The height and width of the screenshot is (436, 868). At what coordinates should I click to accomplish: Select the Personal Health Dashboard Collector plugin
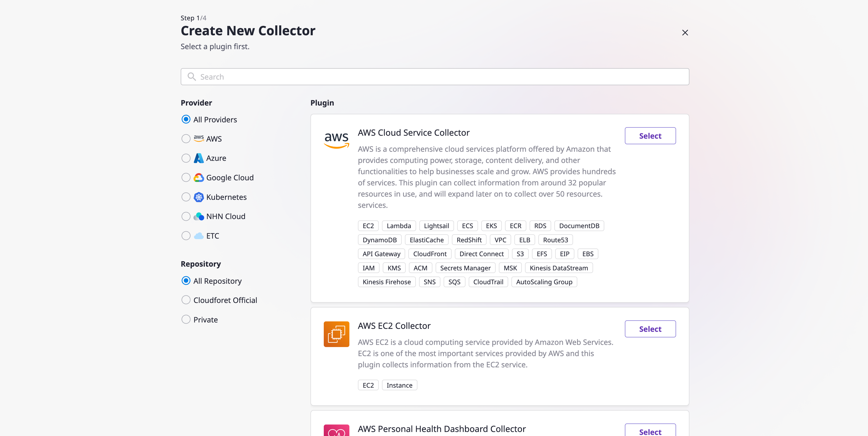(x=650, y=430)
